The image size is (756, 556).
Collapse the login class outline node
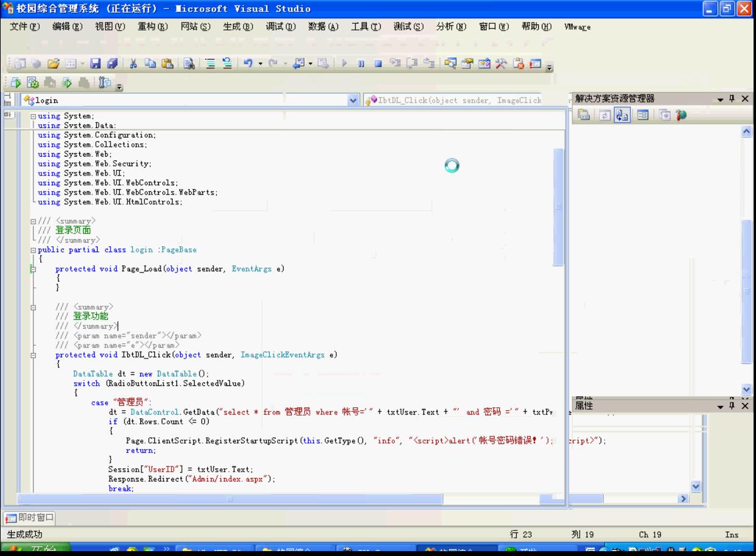(x=34, y=250)
